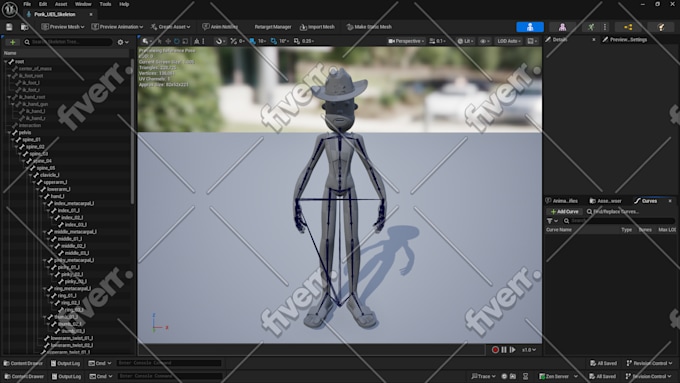
Task: Open the Preview Animation dropdown button
Action: pyautogui.click(x=117, y=27)
